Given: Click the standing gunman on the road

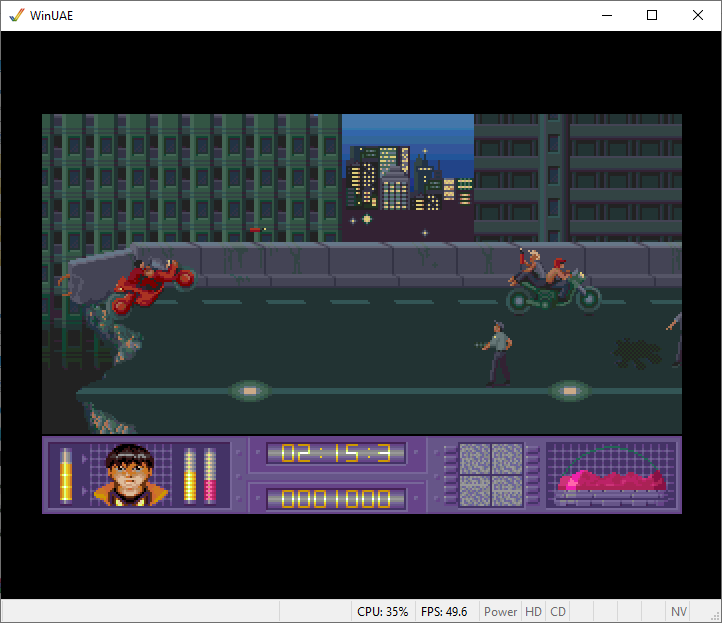Looking at the screenshot, I should pos(496,354).
